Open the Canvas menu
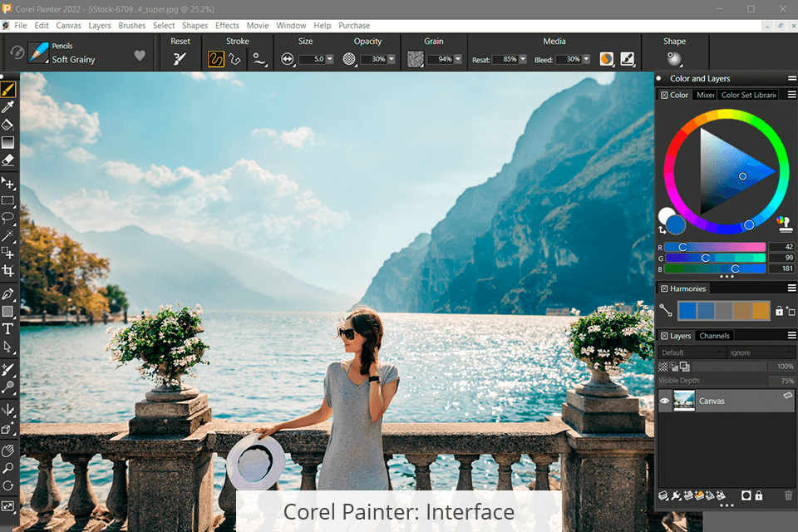 coord(68,26)
